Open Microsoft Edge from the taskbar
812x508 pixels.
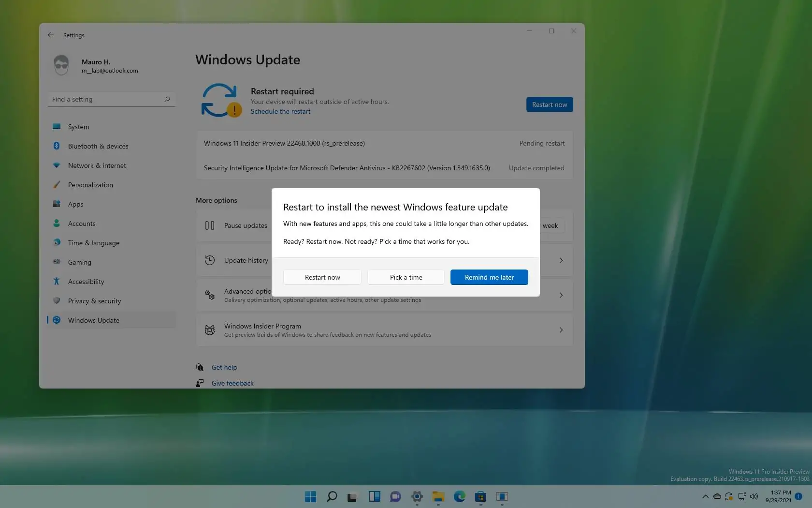(459, 497)
